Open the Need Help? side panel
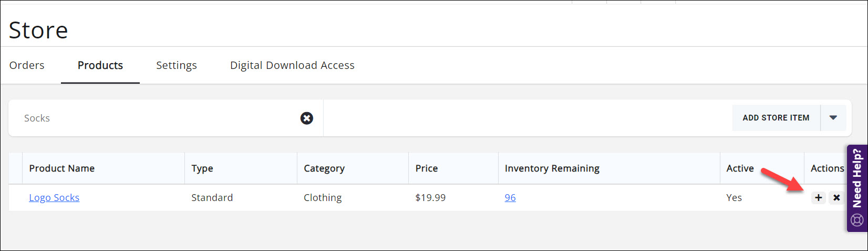Screen dimensions: 868x251 [x=857, y=188]
